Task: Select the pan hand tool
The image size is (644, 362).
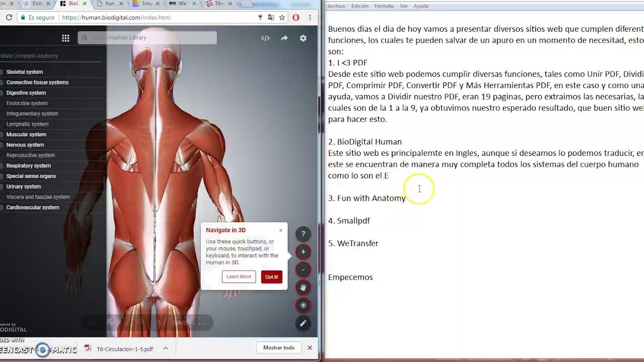Action: tap(303, 288)
